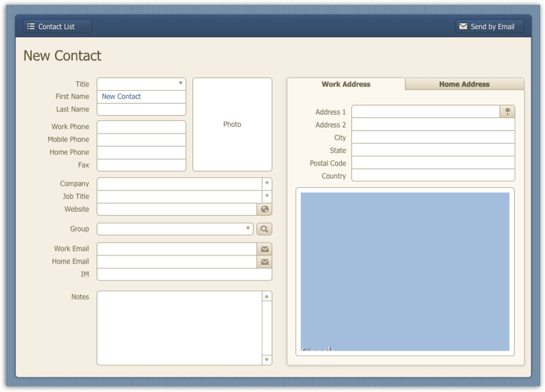This screenshot has width=545, height=392.
Task: Click the Photo placeholder to add a picture
Action: pos(232,124)
